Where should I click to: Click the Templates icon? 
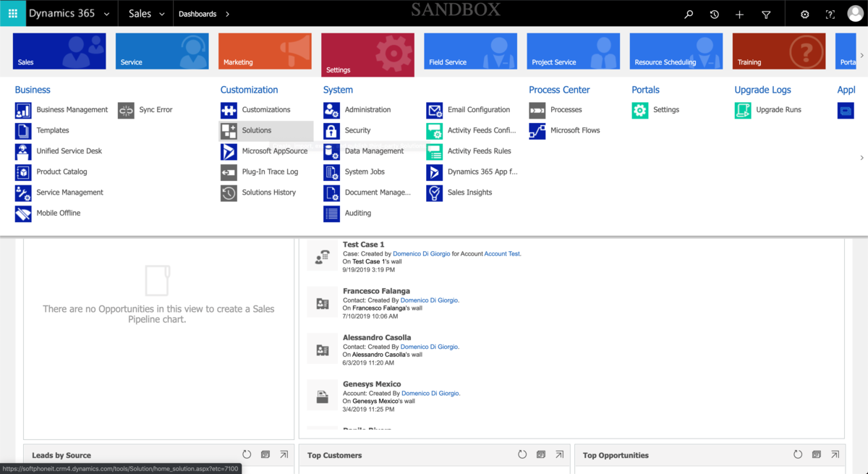pos(24,131)
